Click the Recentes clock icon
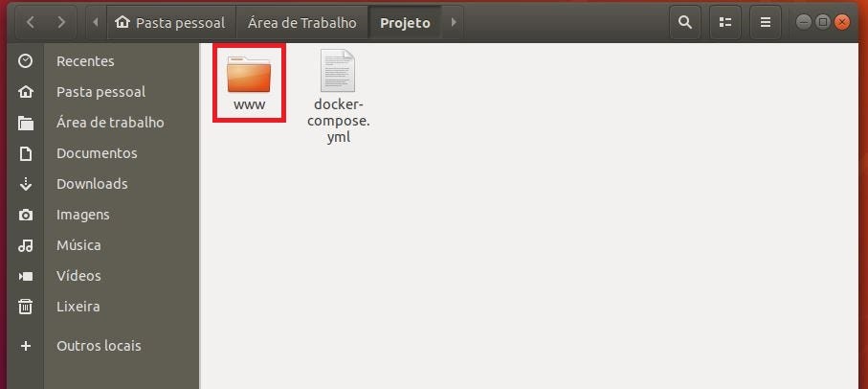 click(x=26, y=61)
